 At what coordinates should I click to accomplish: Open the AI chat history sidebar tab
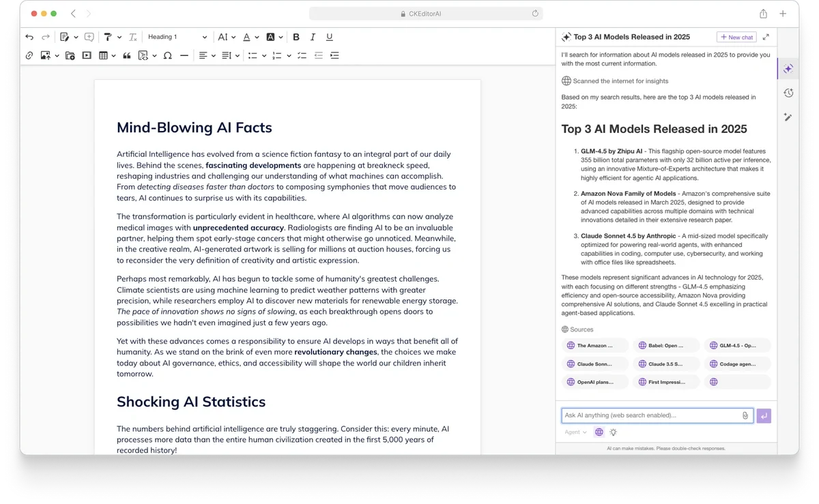coord(788,93)
